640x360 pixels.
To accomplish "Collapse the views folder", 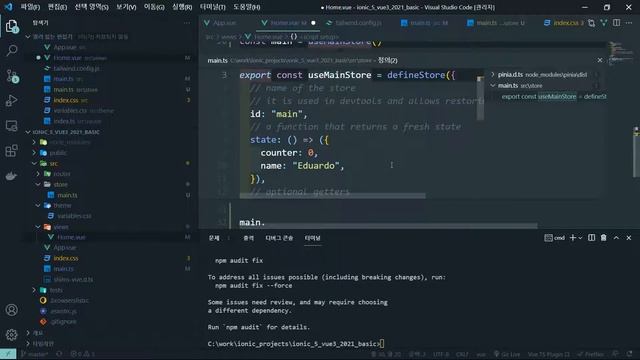I will [38, 227].
